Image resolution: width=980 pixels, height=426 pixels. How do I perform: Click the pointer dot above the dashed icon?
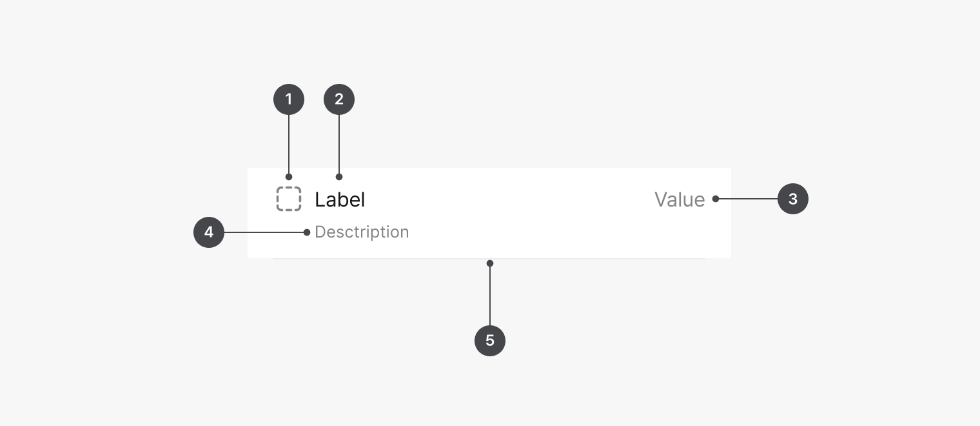[289, 177]
